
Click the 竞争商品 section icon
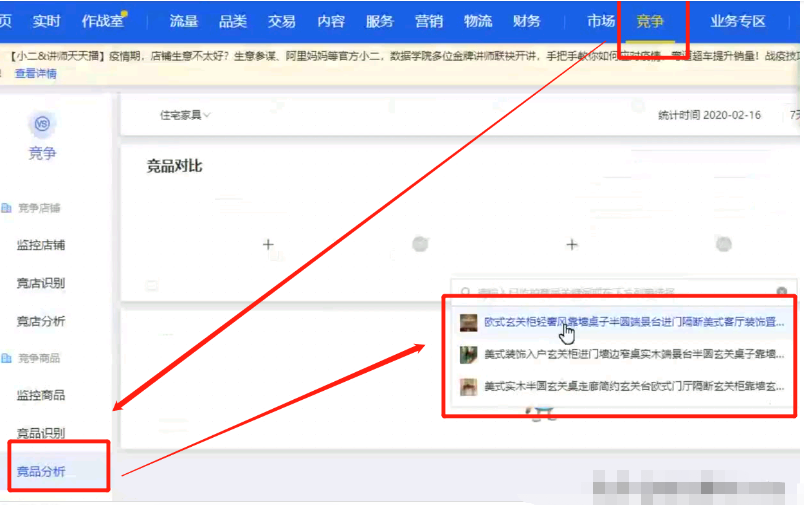coord(6,358)
